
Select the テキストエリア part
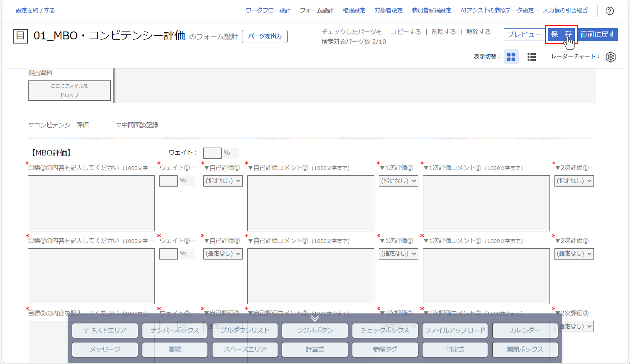point(105,330)
